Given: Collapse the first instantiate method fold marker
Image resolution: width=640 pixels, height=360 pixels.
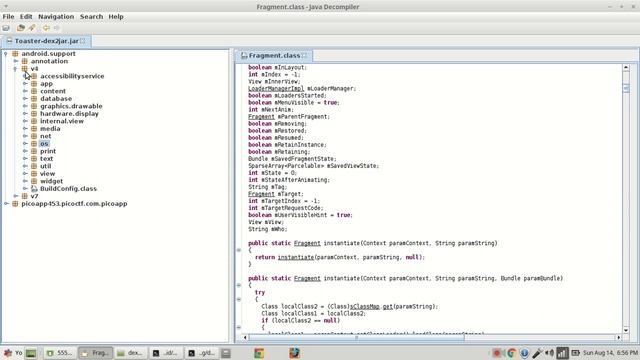Looking at the screenshot, I should coord(239,250).
